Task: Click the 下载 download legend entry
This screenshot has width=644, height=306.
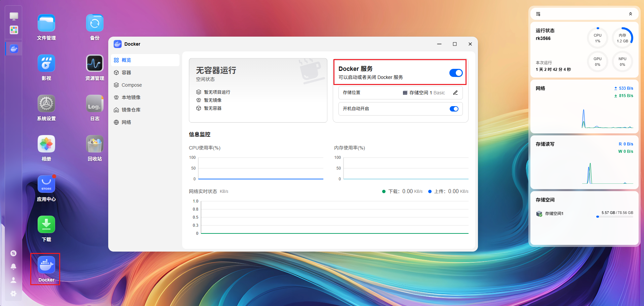Action: (x=402, y=191)
